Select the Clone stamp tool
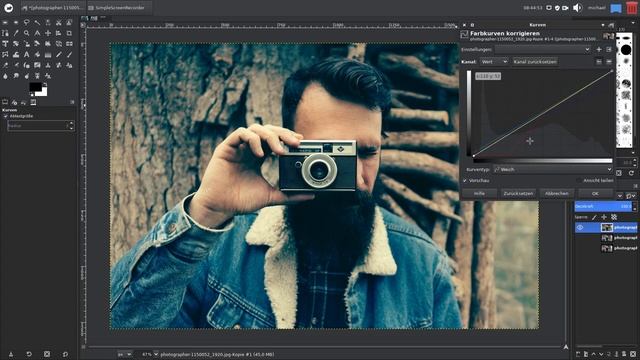640x360 pixels. pos(48,65)
